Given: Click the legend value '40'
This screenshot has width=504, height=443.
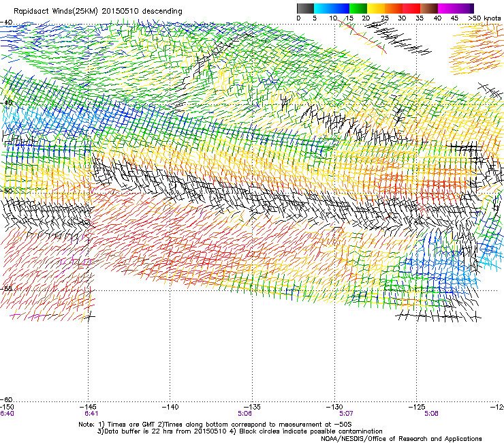Looking at the screenshot, I should click(x=437, y=18).
